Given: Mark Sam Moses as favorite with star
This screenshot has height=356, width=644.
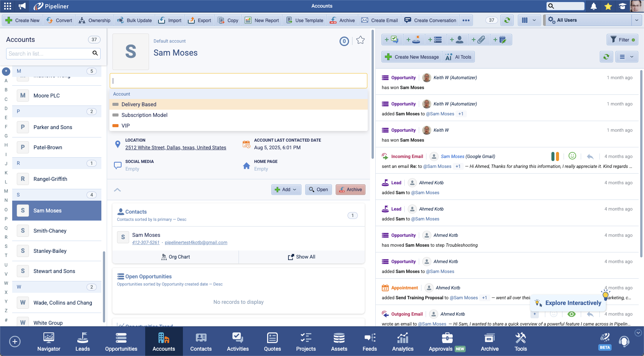Looking at the screenshot, I should [360, 40].
